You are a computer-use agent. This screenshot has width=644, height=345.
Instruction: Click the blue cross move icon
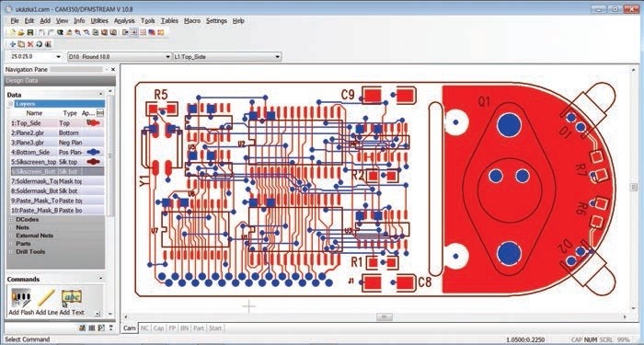click(12, 44)
